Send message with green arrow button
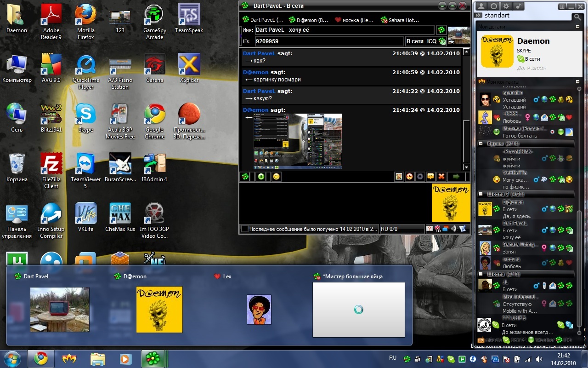The width and height of the screenshot is (588, 368). click(456, 176)
